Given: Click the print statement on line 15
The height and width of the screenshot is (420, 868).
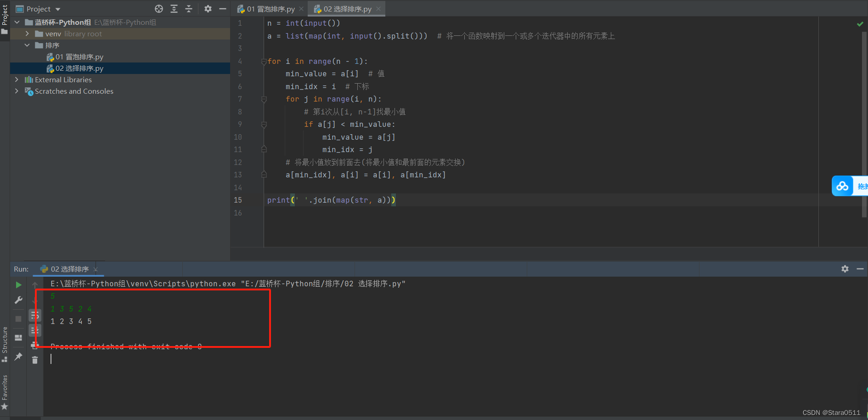Looking at the screenshot, I should pos(332,200).
